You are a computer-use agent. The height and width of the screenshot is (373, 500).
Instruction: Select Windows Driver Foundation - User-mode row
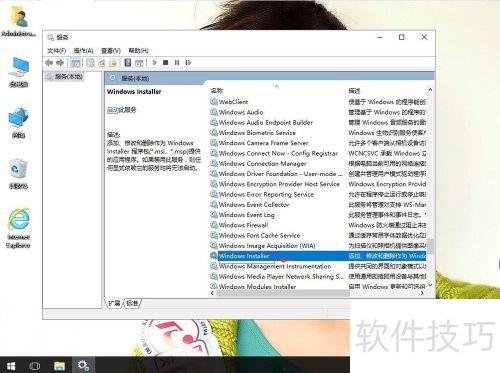pyautogui.click(x=280, y=174)
